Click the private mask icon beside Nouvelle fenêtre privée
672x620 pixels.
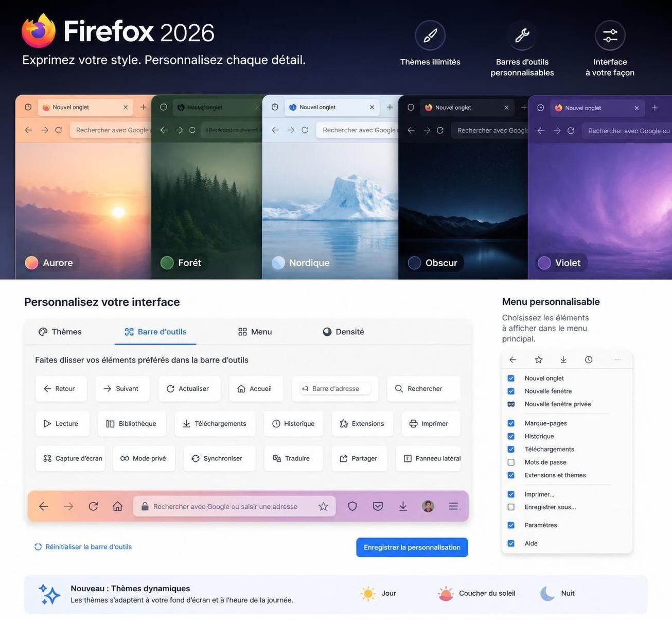pyautogui.click(x=511, y=404)
